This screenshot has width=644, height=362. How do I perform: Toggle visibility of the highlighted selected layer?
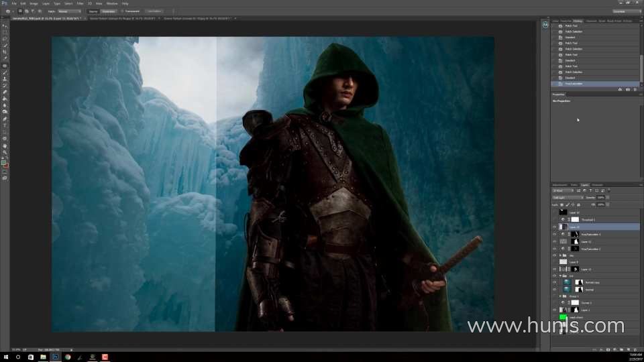pos(554,227)
